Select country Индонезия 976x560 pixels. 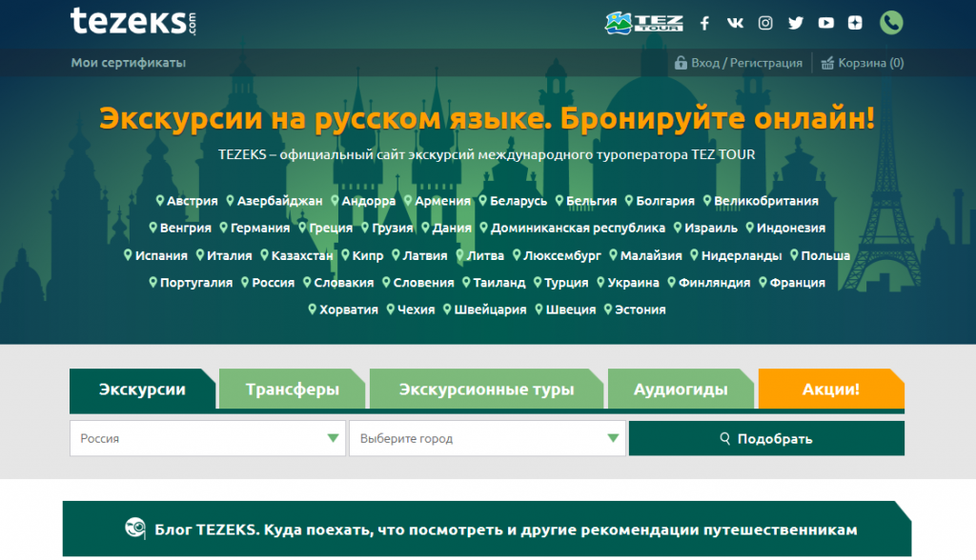(791, 228)
